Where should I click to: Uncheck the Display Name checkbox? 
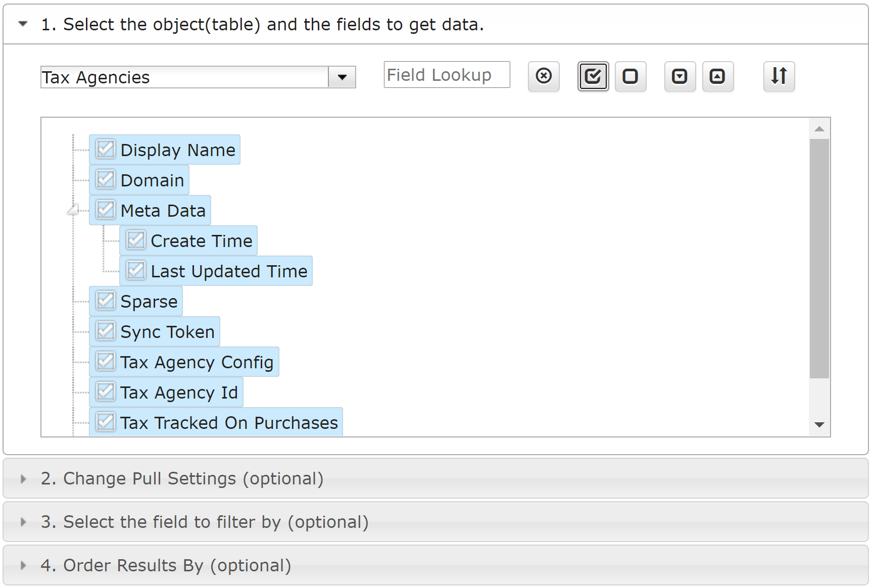106,150
